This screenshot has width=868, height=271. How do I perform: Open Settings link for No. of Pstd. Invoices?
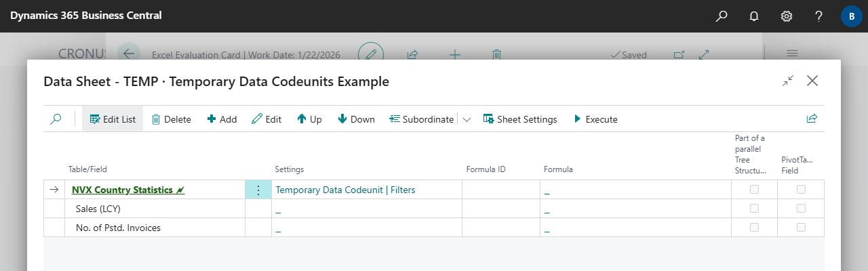pyautogui.click(x=278, y=229)
